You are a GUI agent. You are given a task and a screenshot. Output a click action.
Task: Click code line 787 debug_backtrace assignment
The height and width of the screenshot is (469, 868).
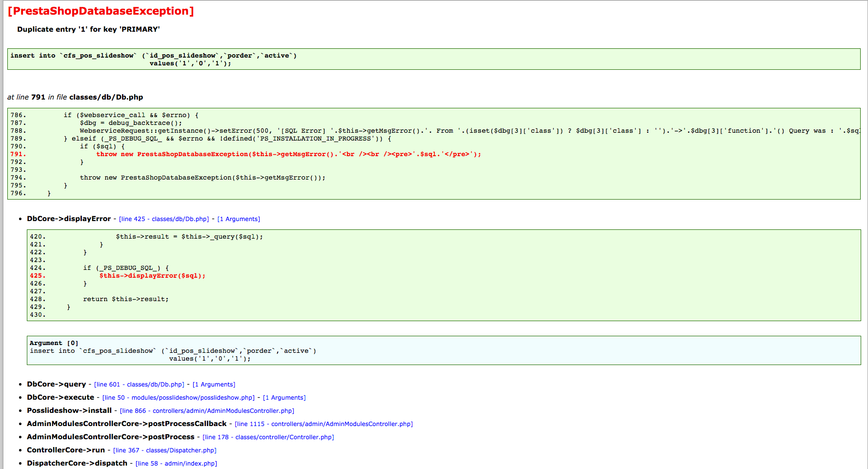tap(131, 123)
